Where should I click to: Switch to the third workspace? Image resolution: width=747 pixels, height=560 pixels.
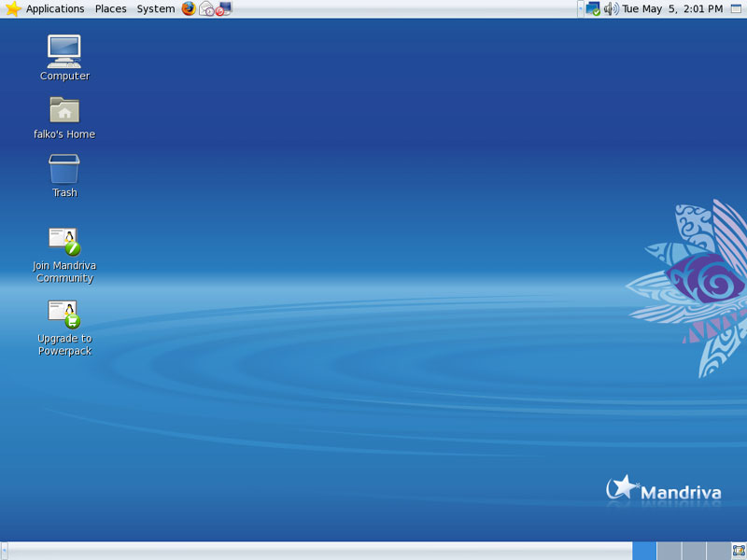pos(694,551)
